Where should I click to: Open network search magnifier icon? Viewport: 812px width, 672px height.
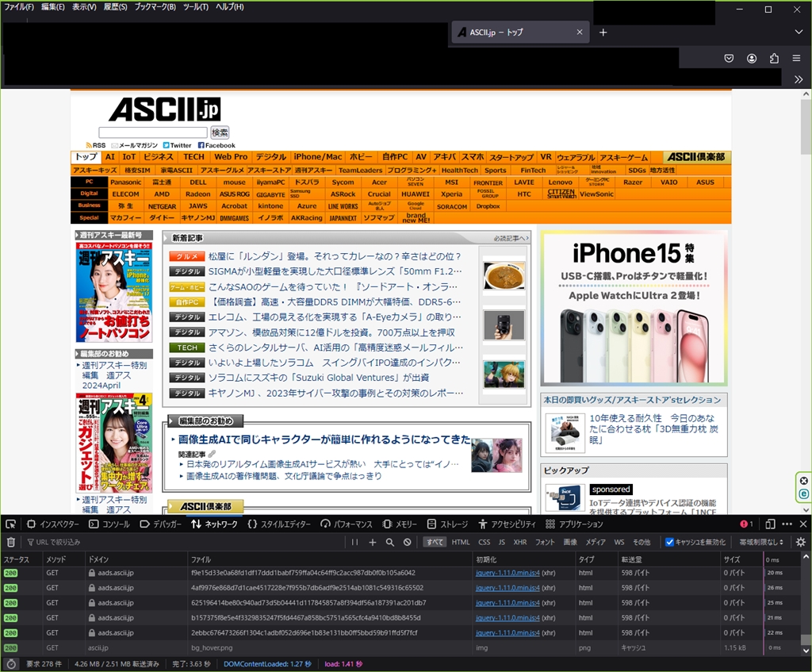tap(390, 542)
